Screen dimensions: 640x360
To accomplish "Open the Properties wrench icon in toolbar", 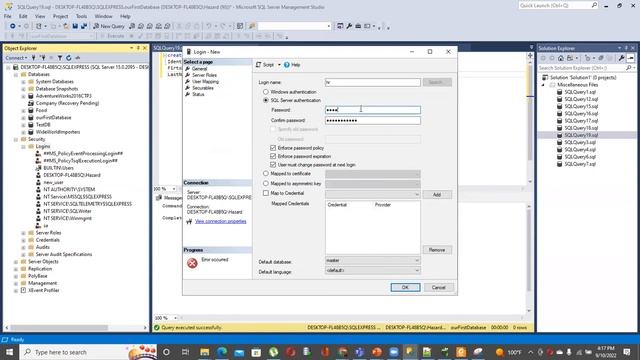I will (x=349, y=26).
